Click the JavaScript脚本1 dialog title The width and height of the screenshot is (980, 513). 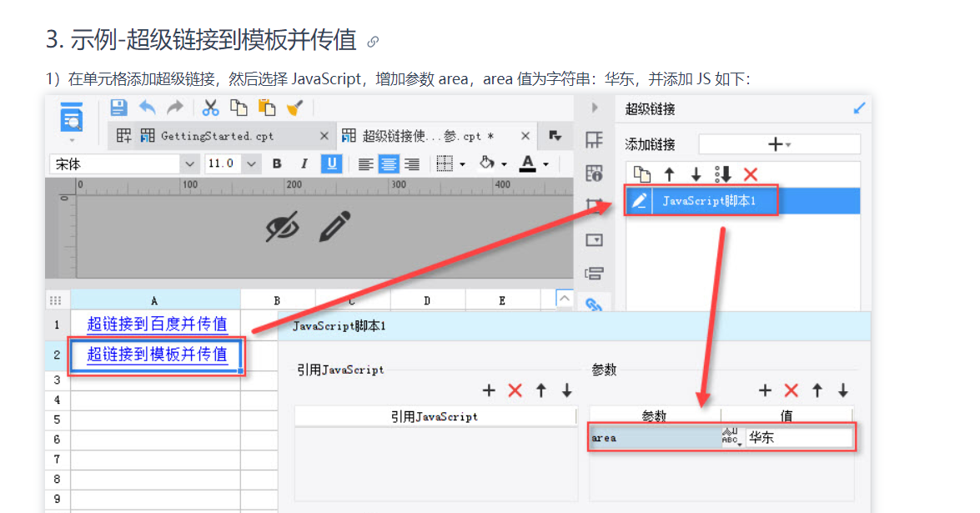(x=339, y=326)
